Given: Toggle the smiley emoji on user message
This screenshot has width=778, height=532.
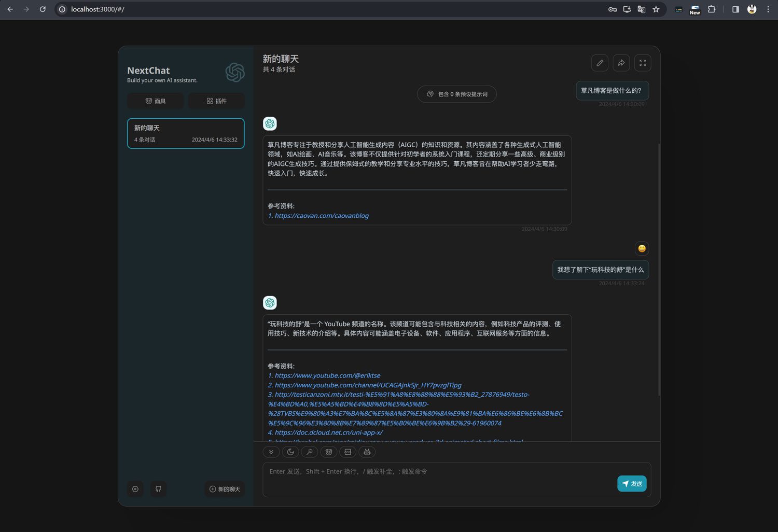Looking at the screenshot, I should tap(642, 248).
